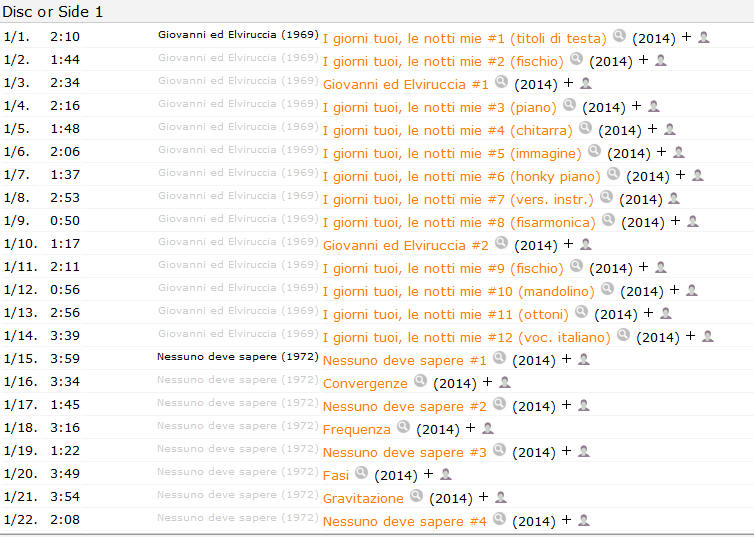Click duration 2:10 on track 1/1
The image size is (754, 537).
point(65,37)
